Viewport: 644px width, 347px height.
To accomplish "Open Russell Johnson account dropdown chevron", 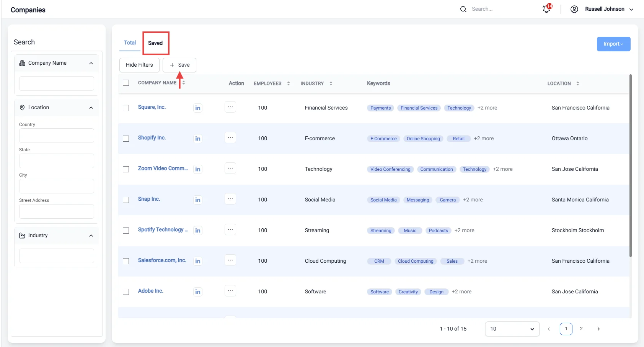I will click(x=631, y=10).
